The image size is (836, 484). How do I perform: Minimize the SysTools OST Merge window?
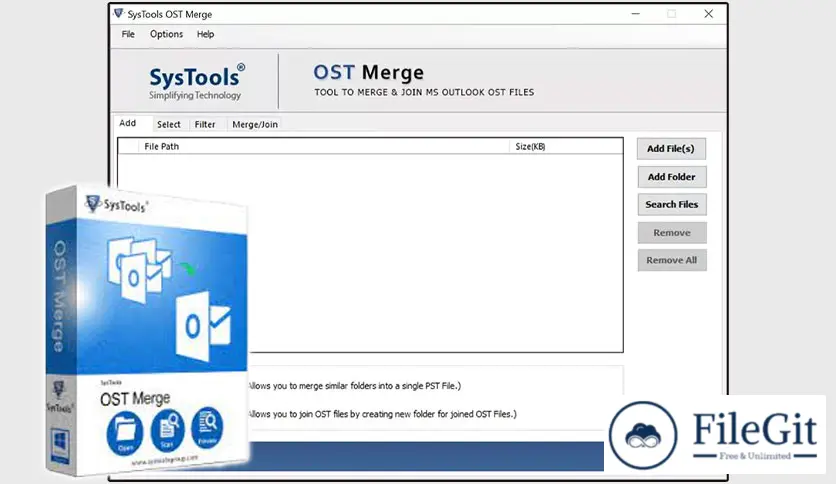pyautogui.click(x=636, y=14)
